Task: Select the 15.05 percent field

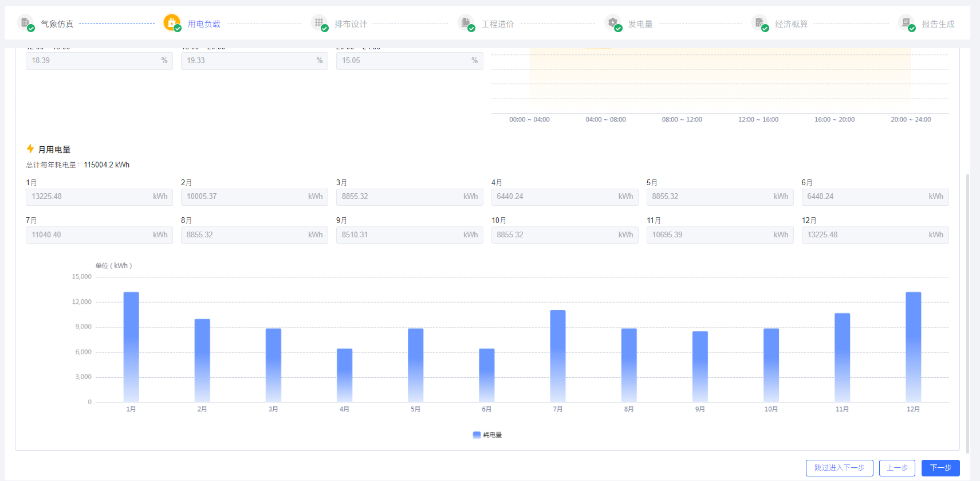Action: coord(410,61)
